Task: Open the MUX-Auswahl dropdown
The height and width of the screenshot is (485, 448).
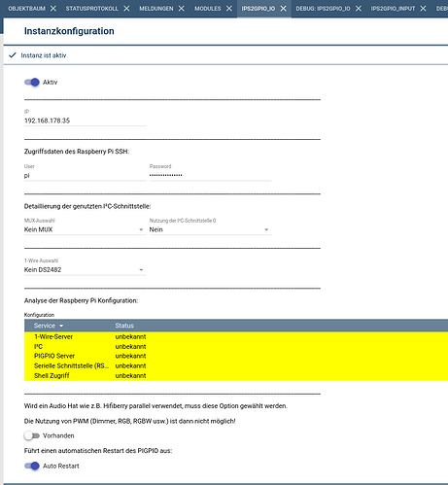Action: point(85,229)
